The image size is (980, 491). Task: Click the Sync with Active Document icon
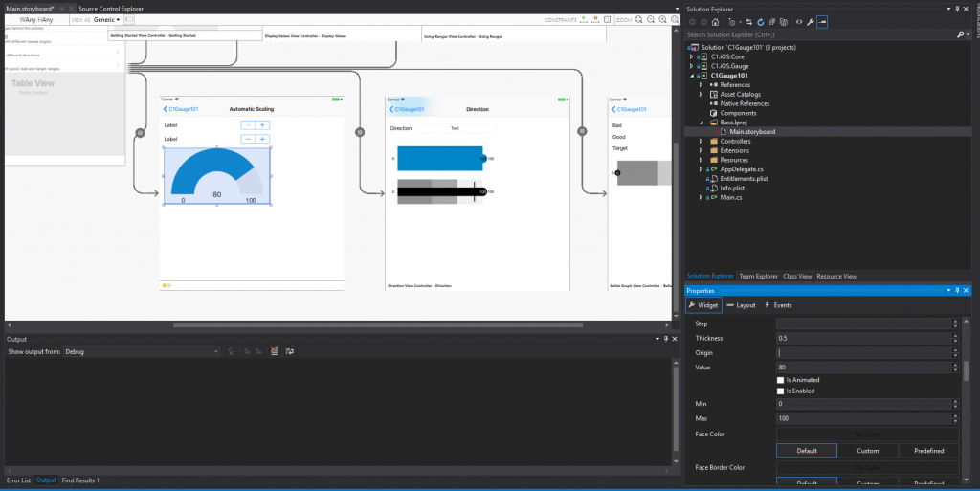tap(748, 22)
